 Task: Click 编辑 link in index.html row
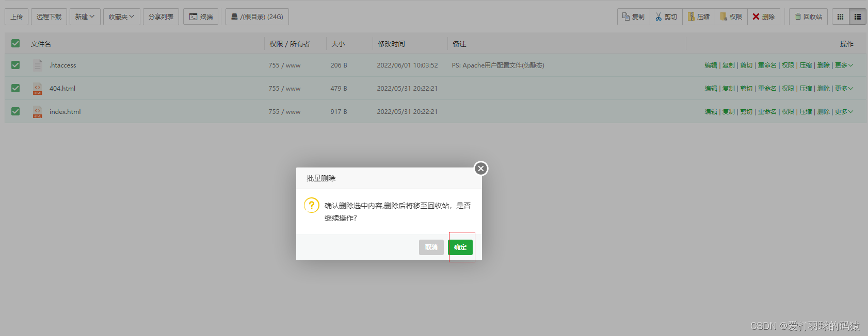(711, 112)
